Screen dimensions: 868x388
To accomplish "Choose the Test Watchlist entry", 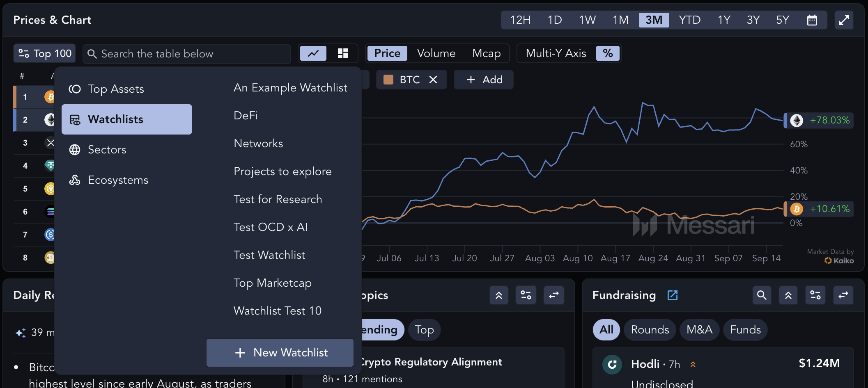I will click(x=269, y=255).
